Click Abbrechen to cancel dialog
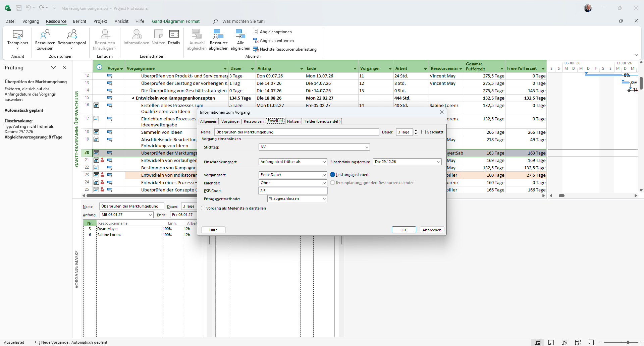Screen dimensions: 644x346 point(432,230)
